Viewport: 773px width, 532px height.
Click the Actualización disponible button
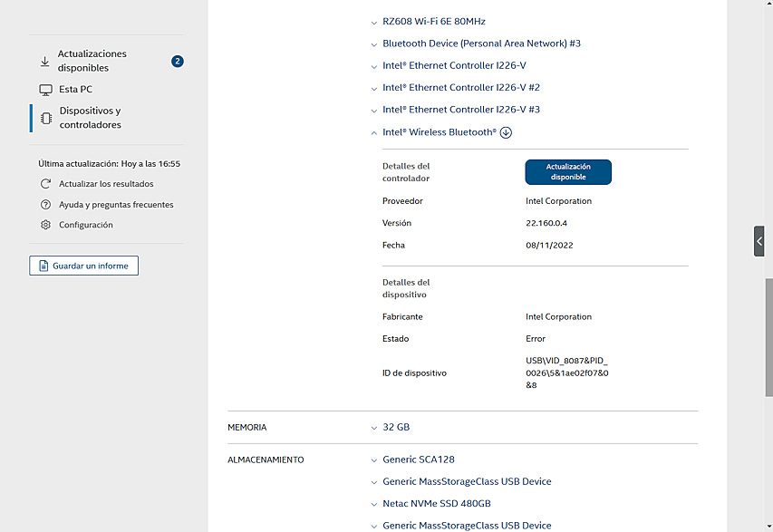pyautogui.click(x=568, y=172)
